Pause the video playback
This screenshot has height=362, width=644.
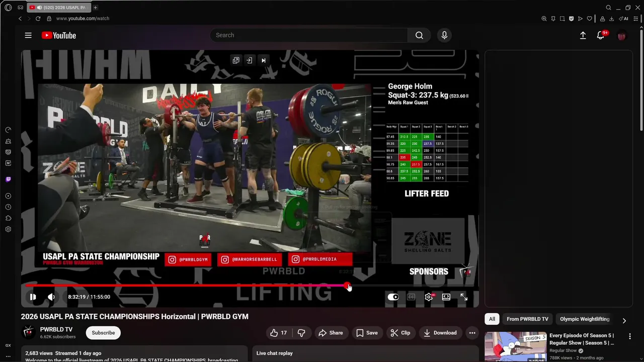(x=33, y=297)
